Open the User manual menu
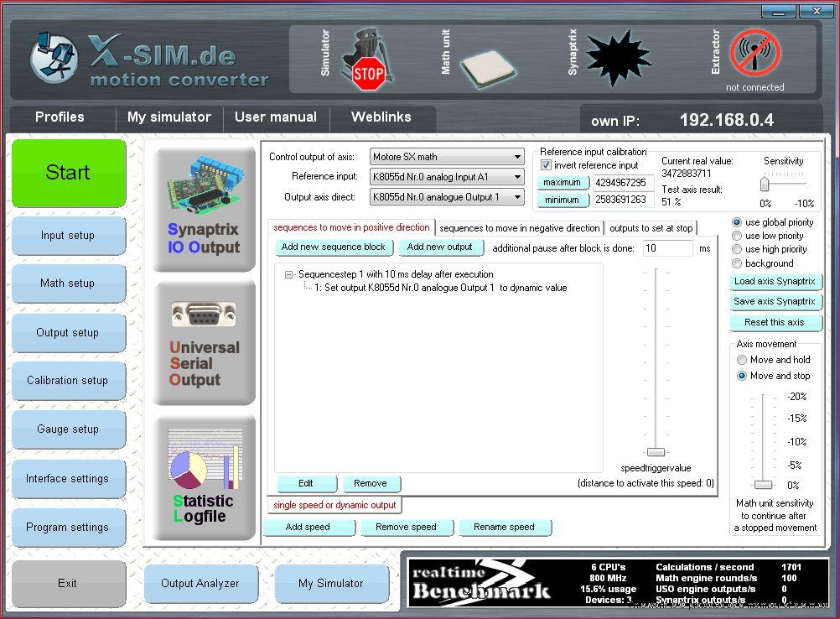 click(x=276, y=117)
